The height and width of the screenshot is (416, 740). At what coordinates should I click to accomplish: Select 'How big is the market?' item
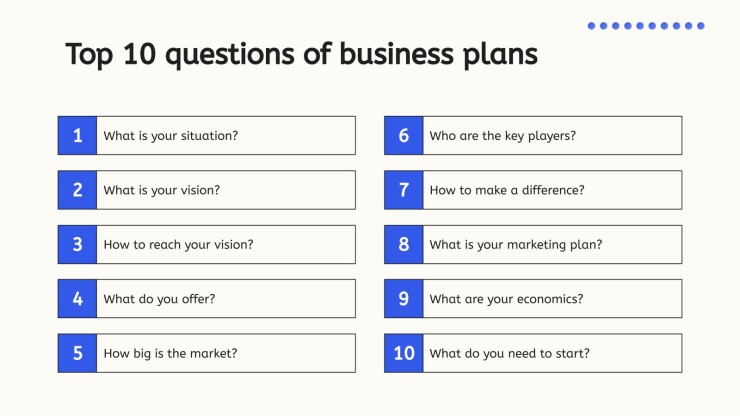(x=226, y=353)
